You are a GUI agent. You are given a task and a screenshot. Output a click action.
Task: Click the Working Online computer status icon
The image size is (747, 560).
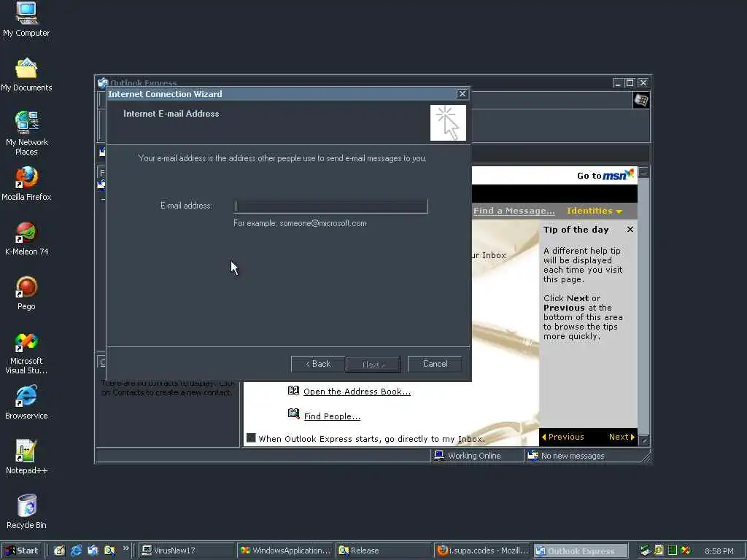pyautogui.click(x=439, y=455)
